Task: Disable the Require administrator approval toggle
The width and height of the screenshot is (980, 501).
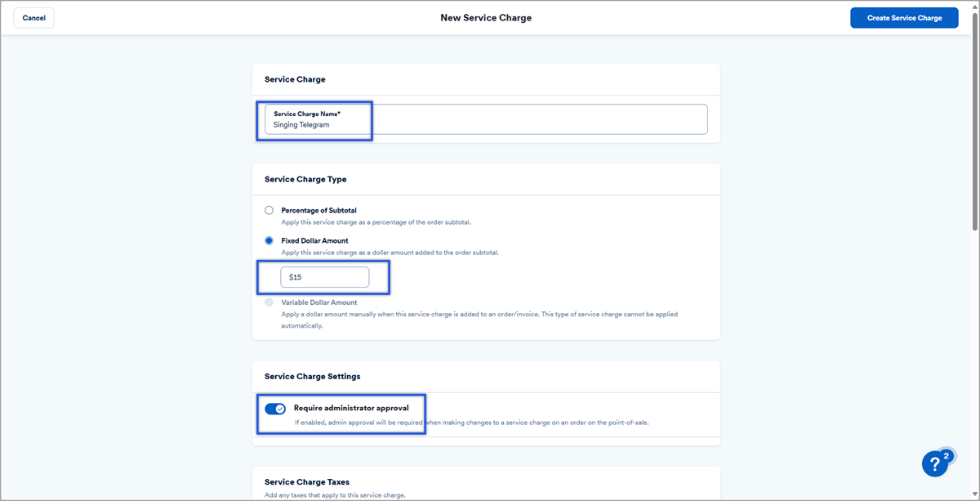Action: click(x=274, y=408)
